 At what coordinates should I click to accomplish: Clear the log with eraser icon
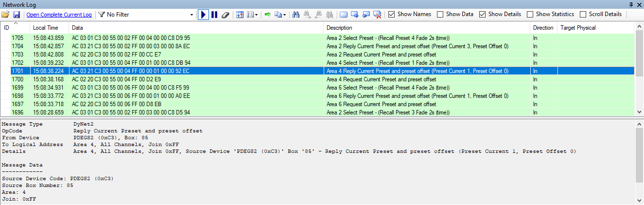tap(225, 15)
